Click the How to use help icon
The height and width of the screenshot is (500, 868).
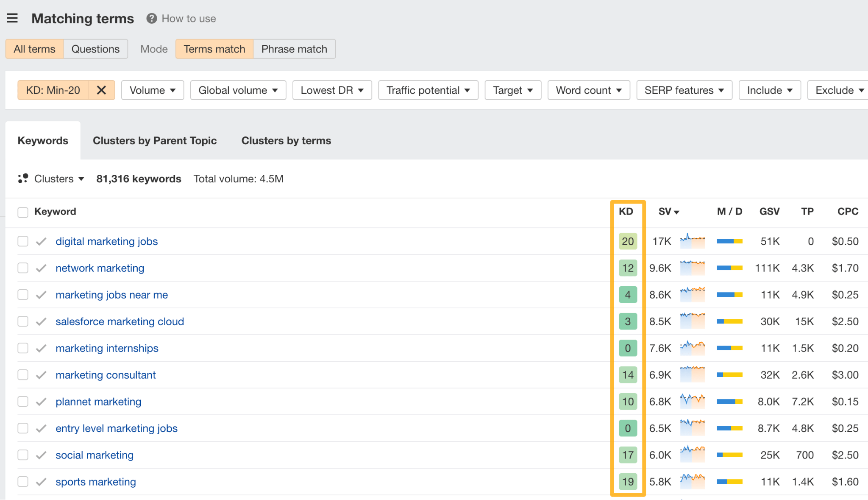click(151, 18)
